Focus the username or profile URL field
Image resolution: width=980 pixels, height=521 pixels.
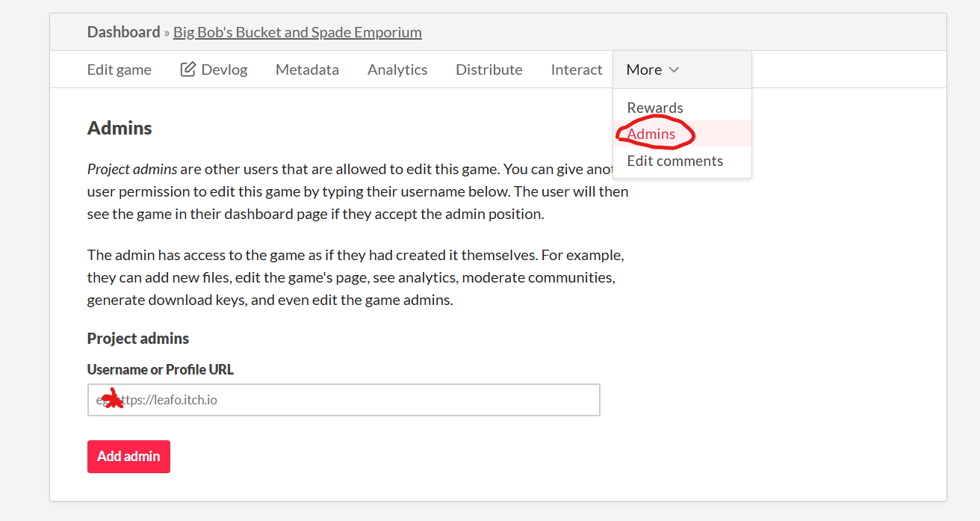pos(344,400)
